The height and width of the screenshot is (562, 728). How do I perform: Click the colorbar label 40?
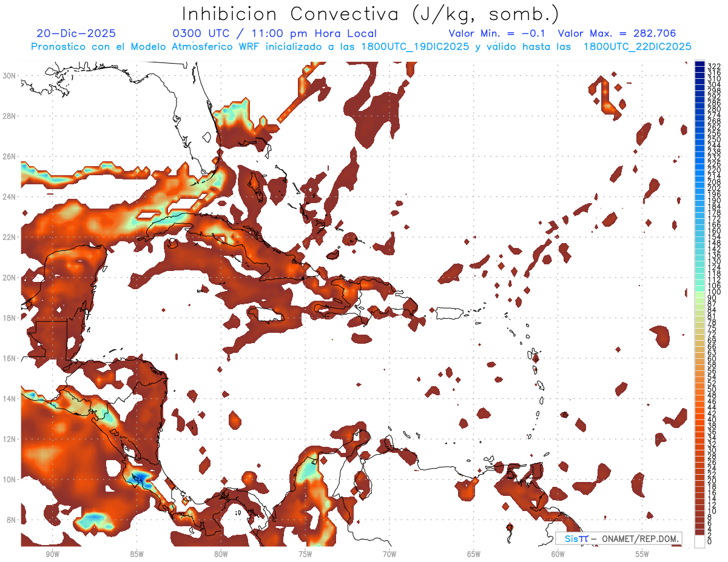point(712,420)
